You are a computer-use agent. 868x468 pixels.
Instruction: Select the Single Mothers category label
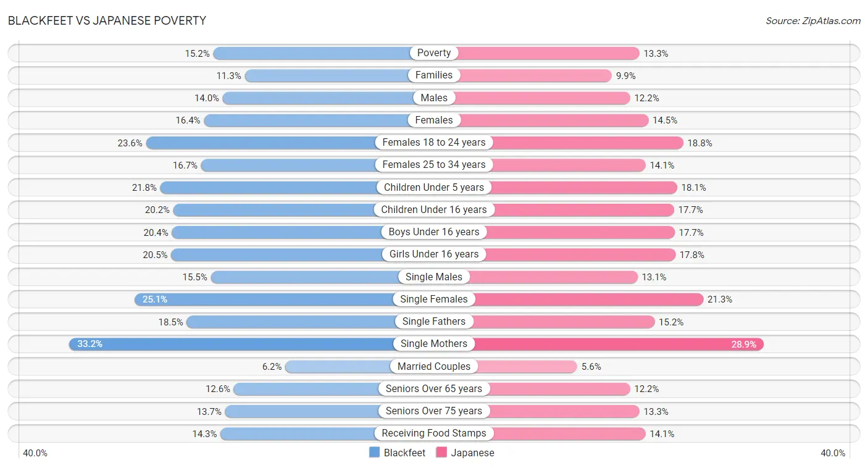coord(434,344)
